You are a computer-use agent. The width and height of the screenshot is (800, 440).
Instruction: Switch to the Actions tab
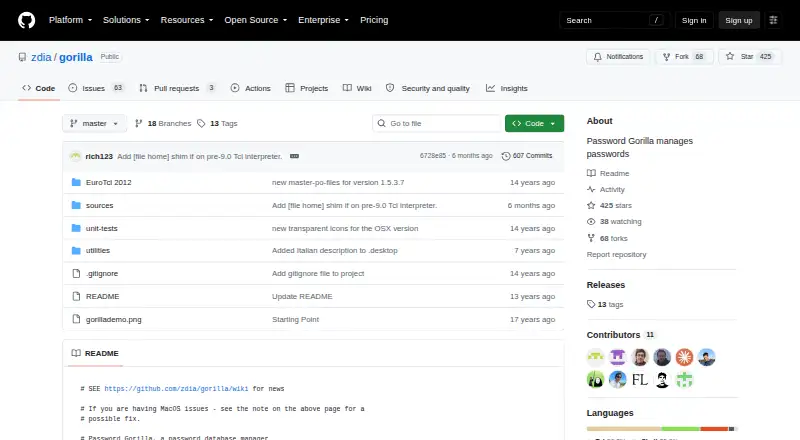point(251,88)
